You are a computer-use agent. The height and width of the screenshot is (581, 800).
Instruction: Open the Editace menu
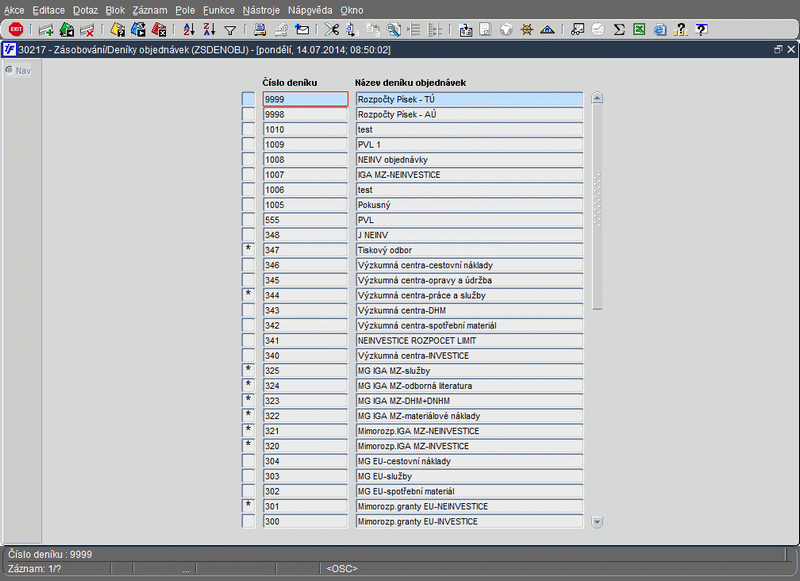click(x=48, y=10)
